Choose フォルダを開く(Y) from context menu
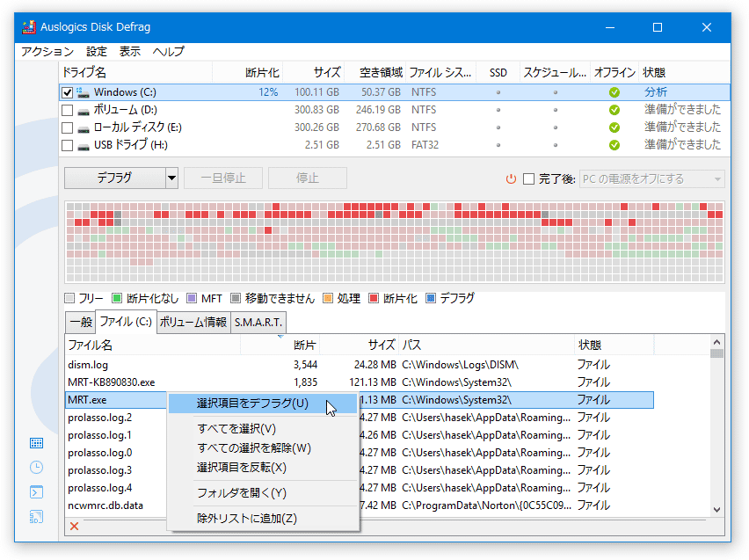Viewport: 749px width, 560px height. tap(263, 492)
